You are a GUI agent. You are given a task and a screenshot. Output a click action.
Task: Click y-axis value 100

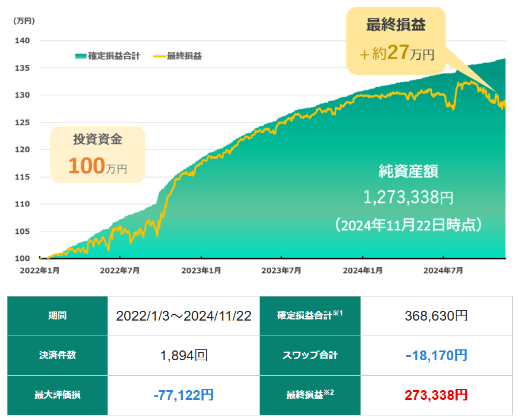point(22,259)
